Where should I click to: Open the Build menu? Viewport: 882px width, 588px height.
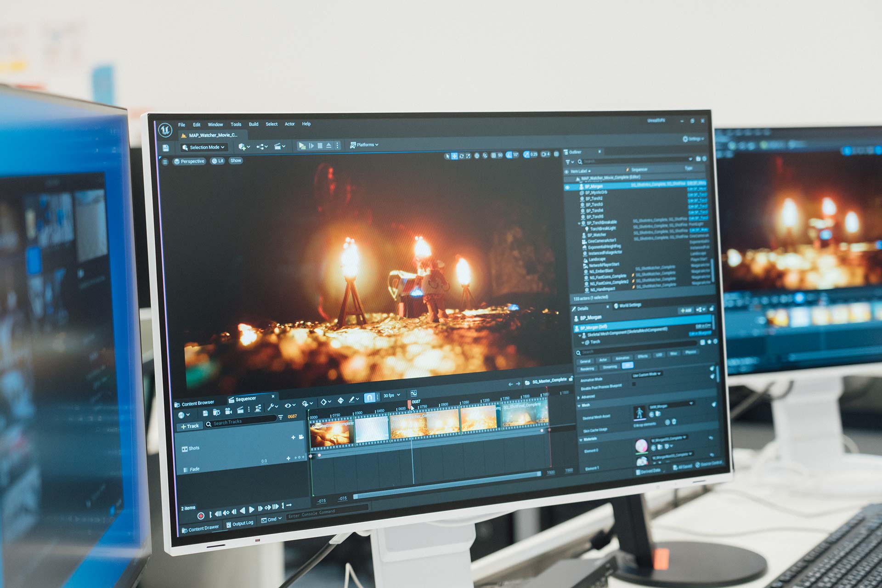tap(254, 124)
